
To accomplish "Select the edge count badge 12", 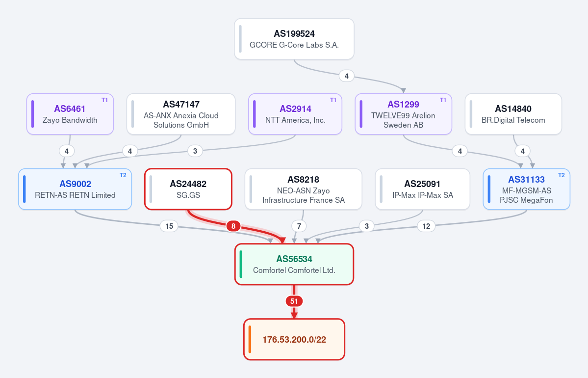I will tap(426, 226).
